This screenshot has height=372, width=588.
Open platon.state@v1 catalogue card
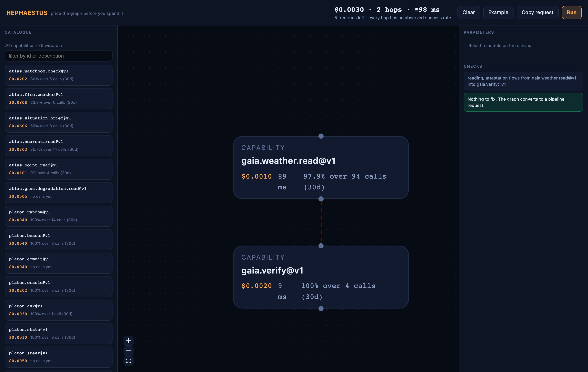tap(59, 333)
